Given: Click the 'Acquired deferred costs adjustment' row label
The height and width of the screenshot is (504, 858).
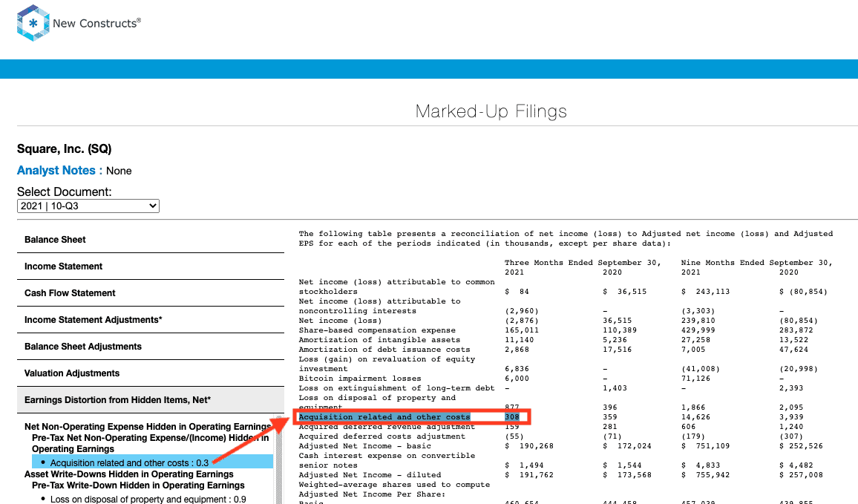Looking at the screenshot, I should (x=382, y=436).
